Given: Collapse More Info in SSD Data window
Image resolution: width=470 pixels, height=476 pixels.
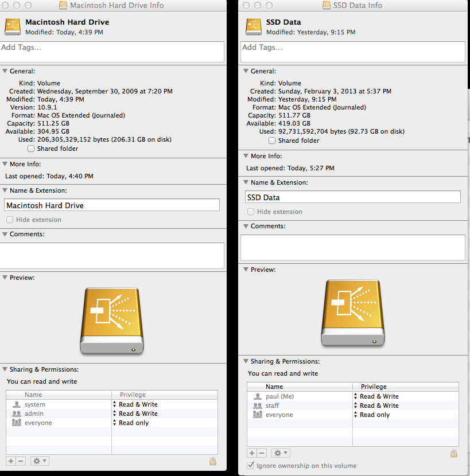Looking at the screenshot, I should coord(246,156).
